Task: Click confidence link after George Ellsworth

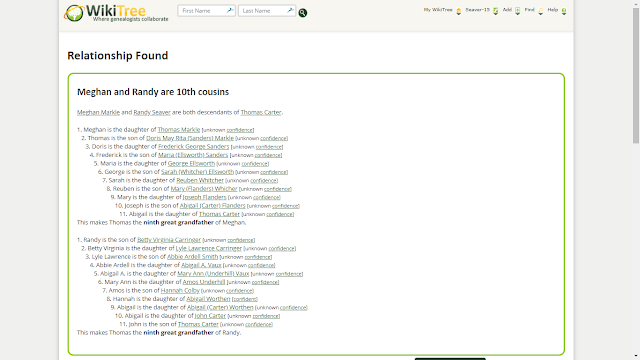Action: tap(254, 164)
